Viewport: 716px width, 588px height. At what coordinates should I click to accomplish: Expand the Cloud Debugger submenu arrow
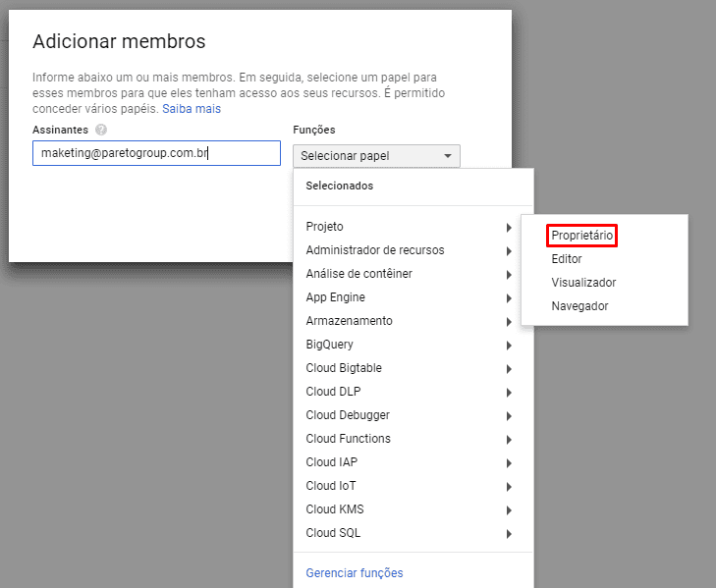point(509,416)
